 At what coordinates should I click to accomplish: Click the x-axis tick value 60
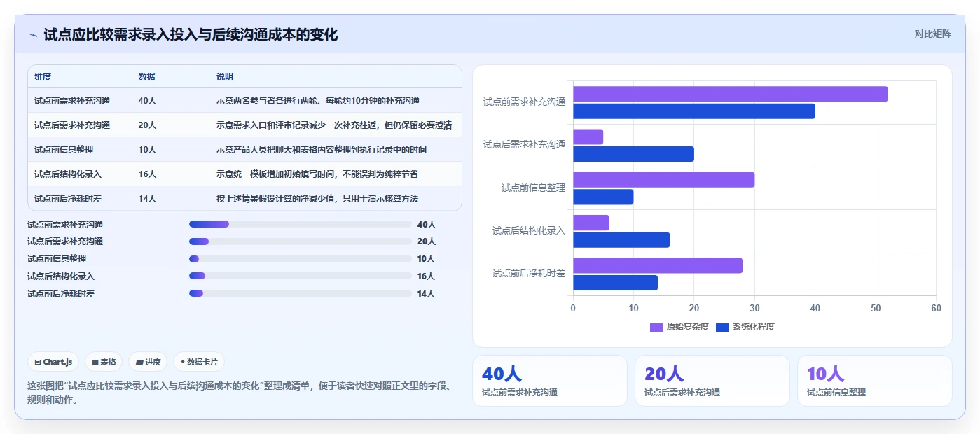click(x=936, y=309)
